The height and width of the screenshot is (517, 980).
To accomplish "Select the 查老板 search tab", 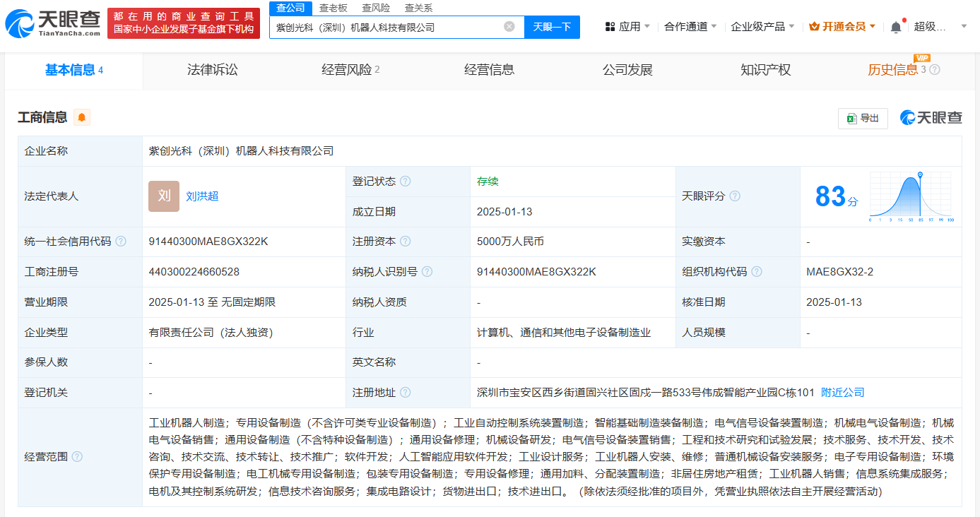I will point(333,8).
